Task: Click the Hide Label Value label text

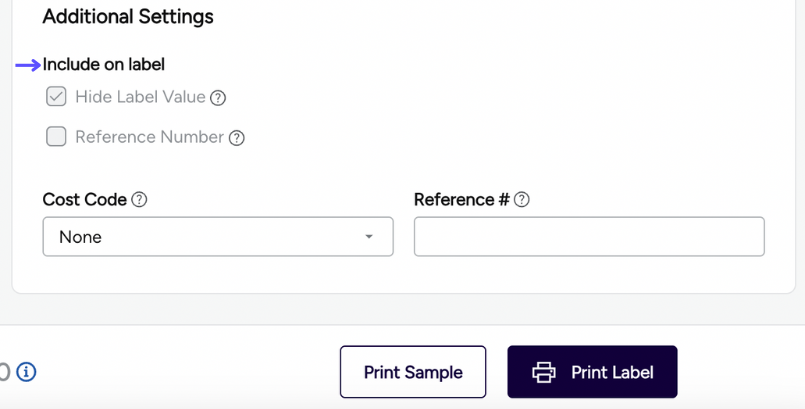Action: pyautogui.click(x=140, y=97)
